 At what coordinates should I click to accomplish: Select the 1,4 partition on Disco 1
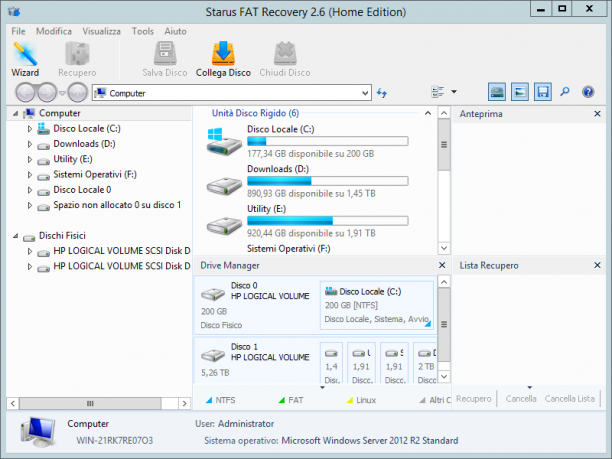331,364
